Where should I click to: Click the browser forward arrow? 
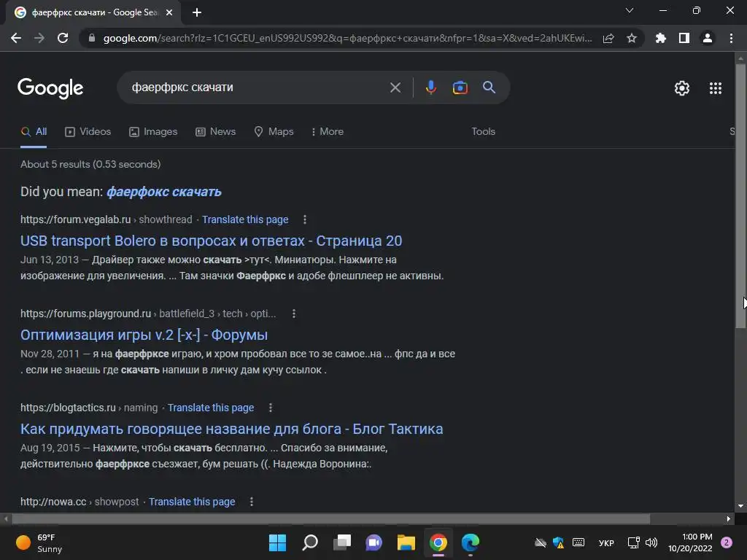[x=39, y=38]
